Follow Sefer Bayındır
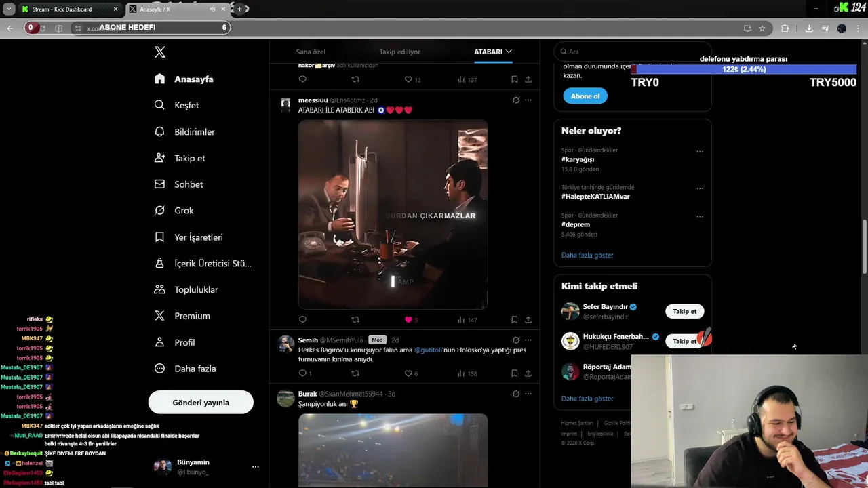868x488 pixels. 685,312
